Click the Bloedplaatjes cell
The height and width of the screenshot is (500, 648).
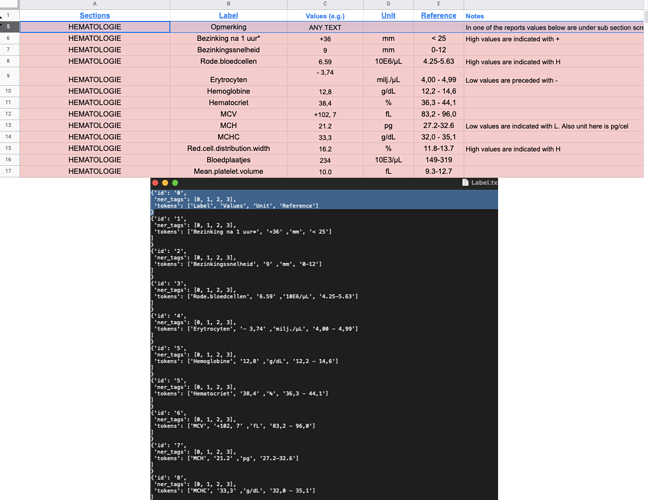pos(229,160)
